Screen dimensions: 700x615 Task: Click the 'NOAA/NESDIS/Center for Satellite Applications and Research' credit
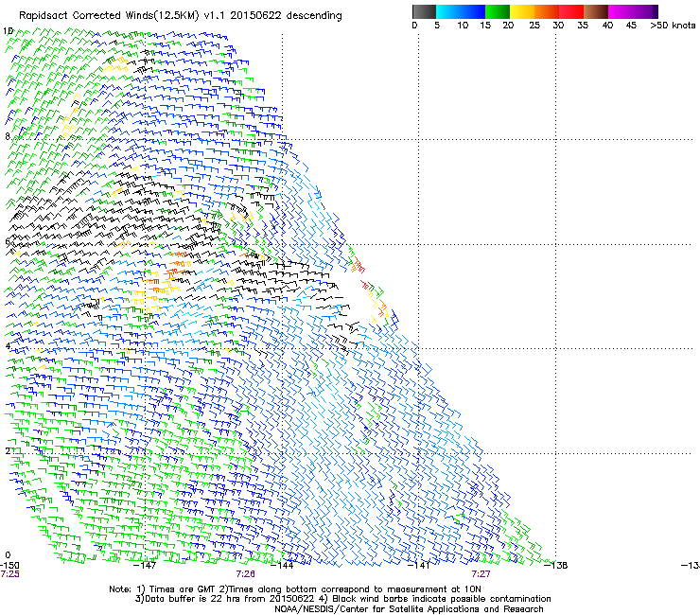(x=409, y=609)
